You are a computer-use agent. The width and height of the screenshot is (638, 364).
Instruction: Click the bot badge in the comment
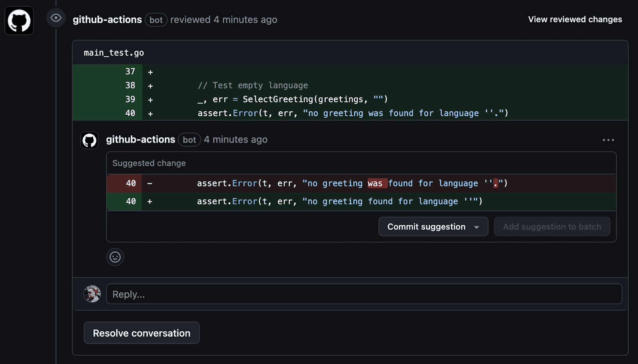coord(189,140)
